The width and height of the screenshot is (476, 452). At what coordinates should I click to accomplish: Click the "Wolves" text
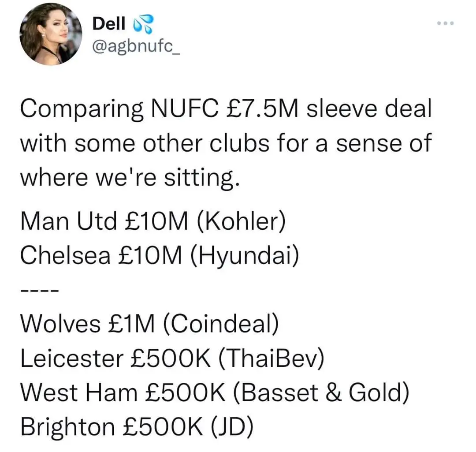click(x=60, y=324)
